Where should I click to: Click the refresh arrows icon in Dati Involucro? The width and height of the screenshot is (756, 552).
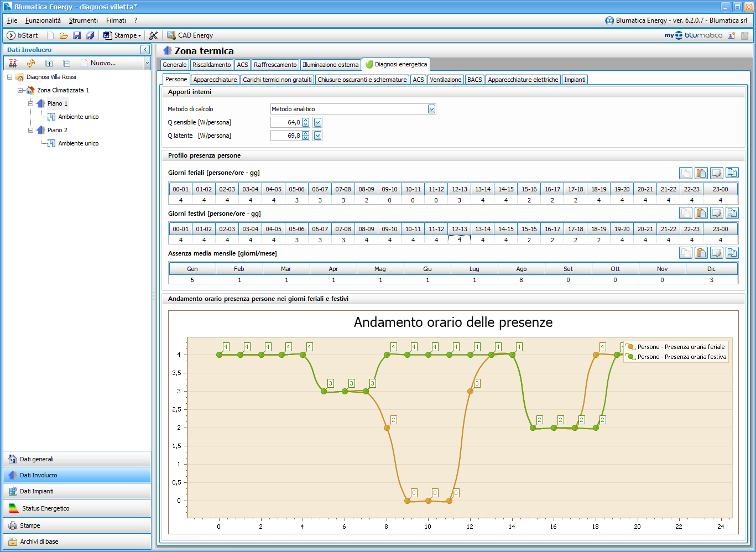pyautogui.click(x=31, y=63)
